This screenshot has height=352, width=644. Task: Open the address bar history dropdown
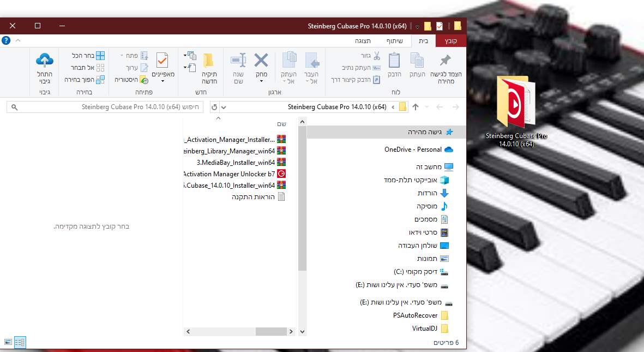point(224,108)
